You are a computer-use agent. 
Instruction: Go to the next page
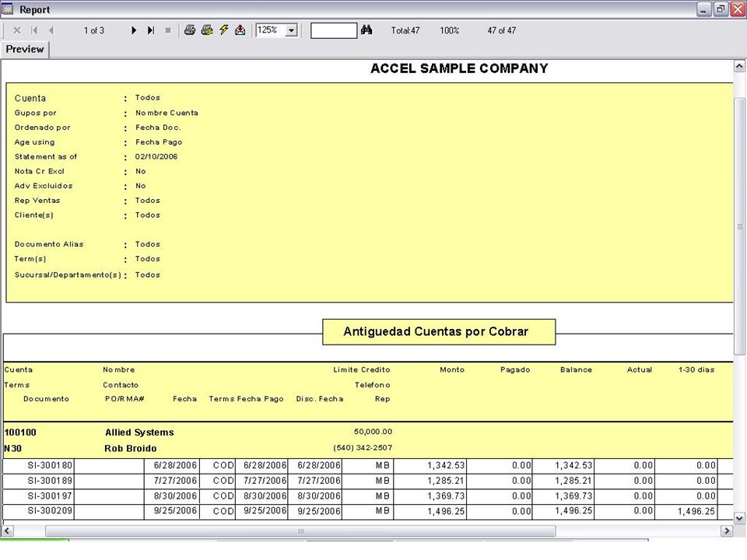tap(134, 30)
